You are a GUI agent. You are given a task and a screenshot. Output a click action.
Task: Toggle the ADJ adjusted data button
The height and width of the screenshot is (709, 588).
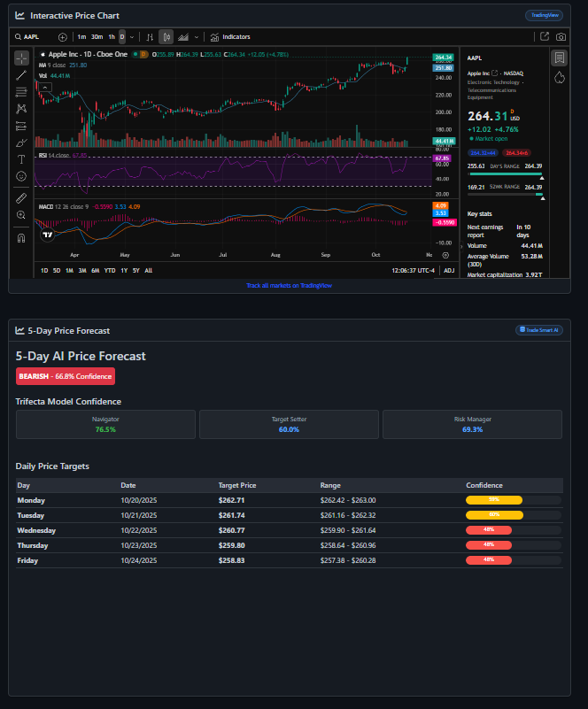click(449, 270)
